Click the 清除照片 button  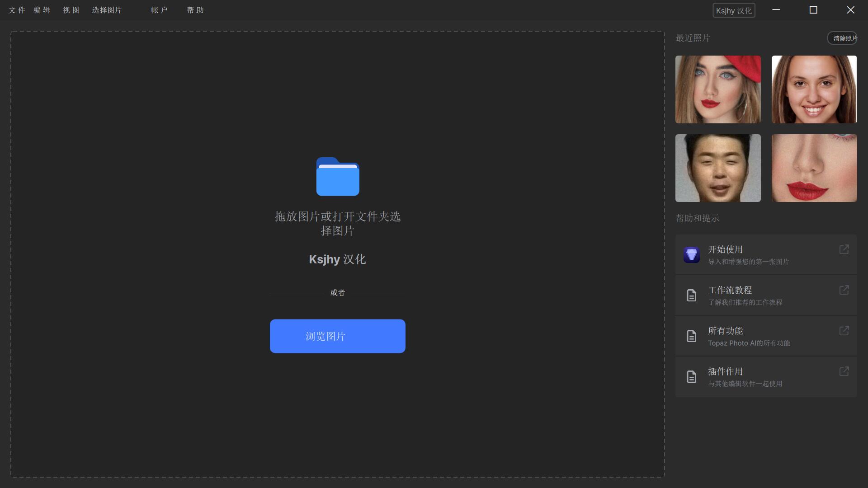tap(843, 38)
